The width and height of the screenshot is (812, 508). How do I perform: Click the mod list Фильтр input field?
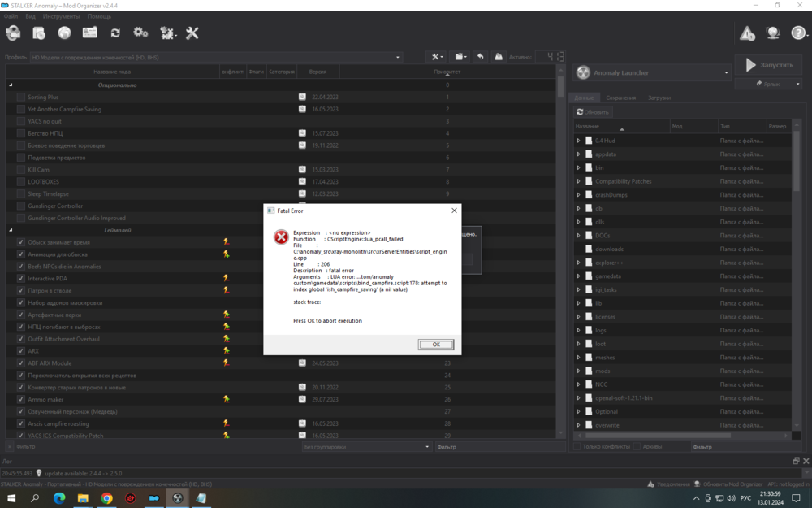click(x=154, y=446)
